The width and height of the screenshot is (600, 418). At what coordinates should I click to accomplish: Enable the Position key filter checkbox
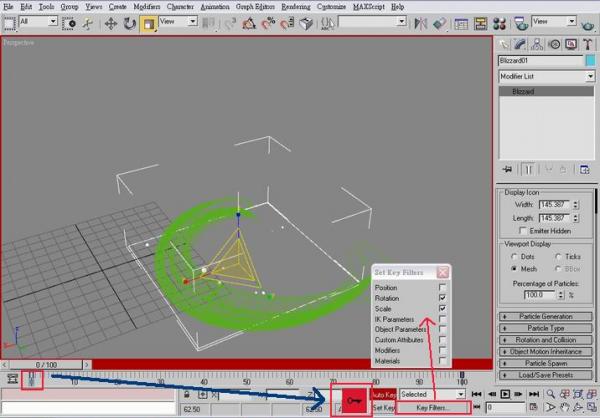click(441, 287)
